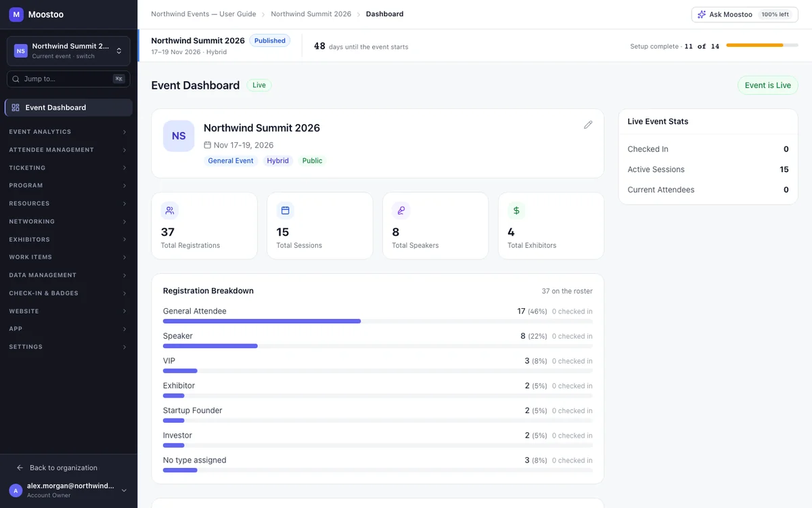Expand the Networking section

68,221
